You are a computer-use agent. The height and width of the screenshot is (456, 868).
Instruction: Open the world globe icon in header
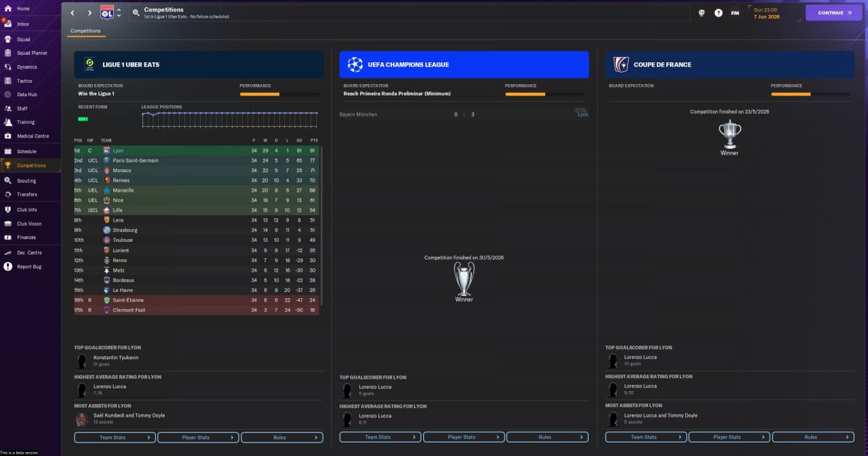pyautogui.click(x=702, y=13)
